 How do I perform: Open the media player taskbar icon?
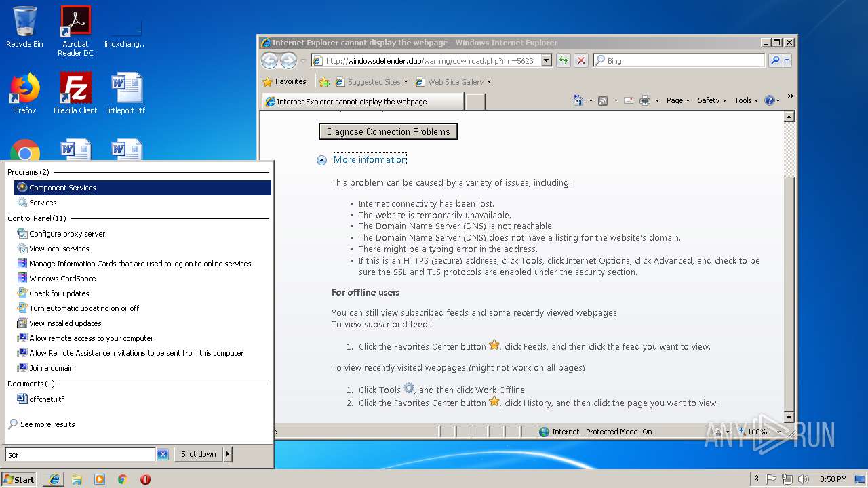pos(100,479)
